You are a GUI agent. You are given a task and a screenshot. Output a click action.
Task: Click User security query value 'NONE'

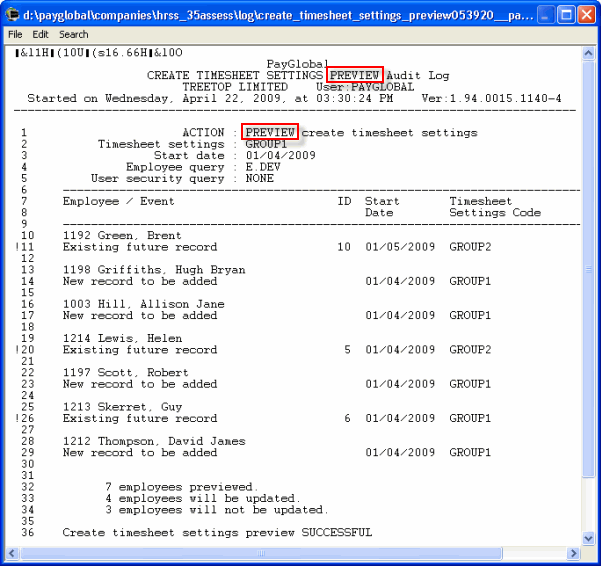click(259, 179)
